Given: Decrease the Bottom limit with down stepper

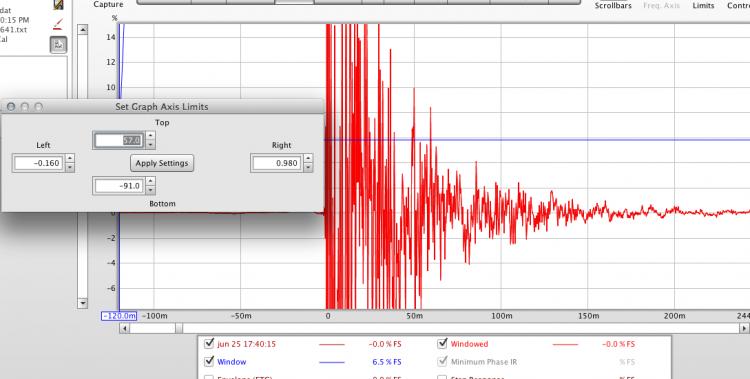Looking at the screenshot, I should point(150,190).
